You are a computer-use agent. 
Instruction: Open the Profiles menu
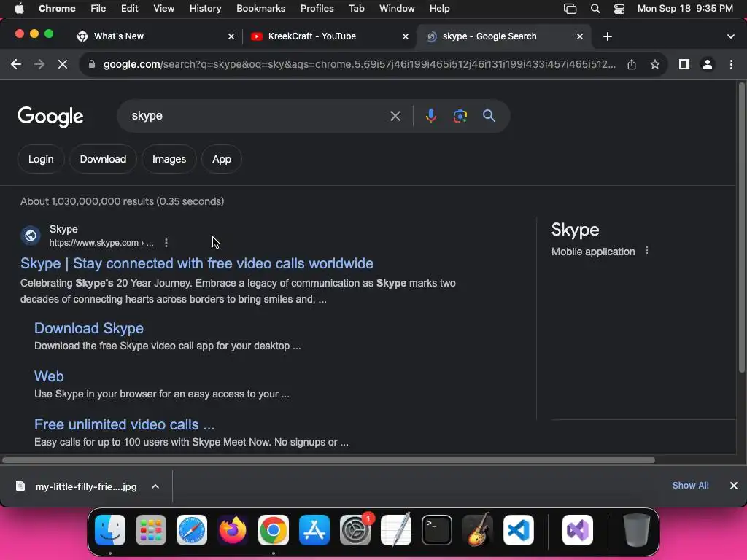pos(317,9)
